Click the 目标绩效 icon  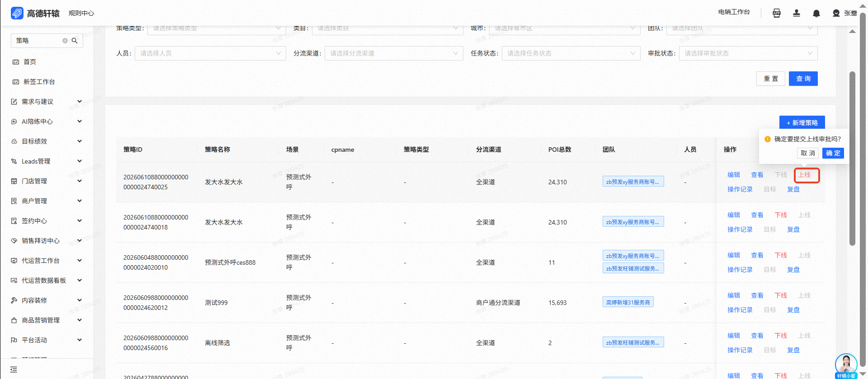click(x=14, y=141)
